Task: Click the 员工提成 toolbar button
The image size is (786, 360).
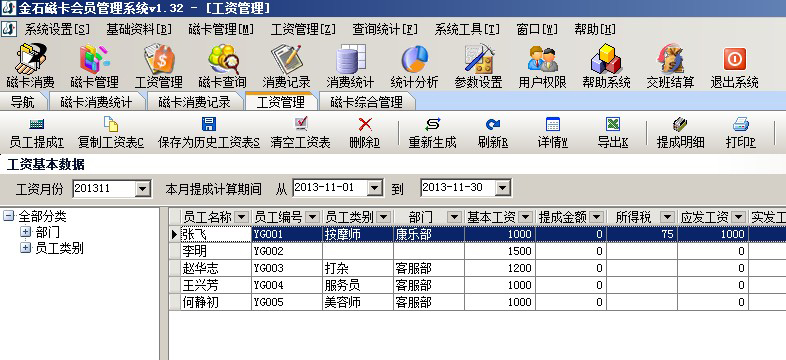Action: [37, 133]
